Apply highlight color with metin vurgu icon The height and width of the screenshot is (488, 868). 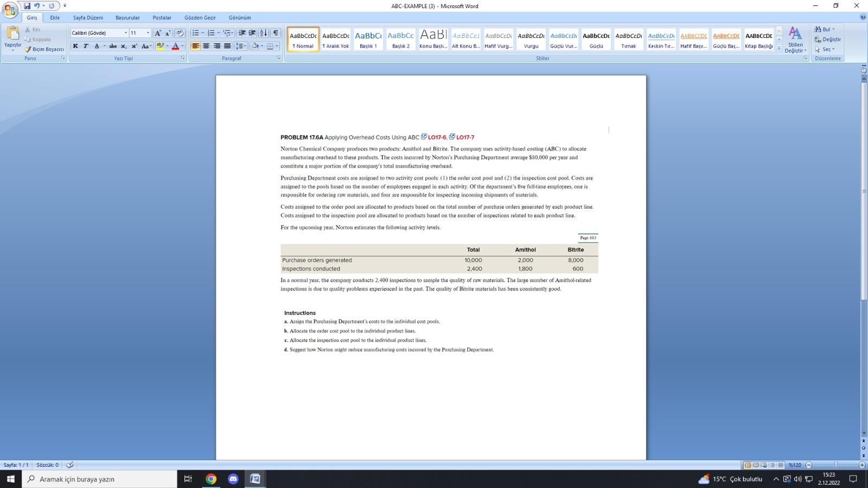161,46
